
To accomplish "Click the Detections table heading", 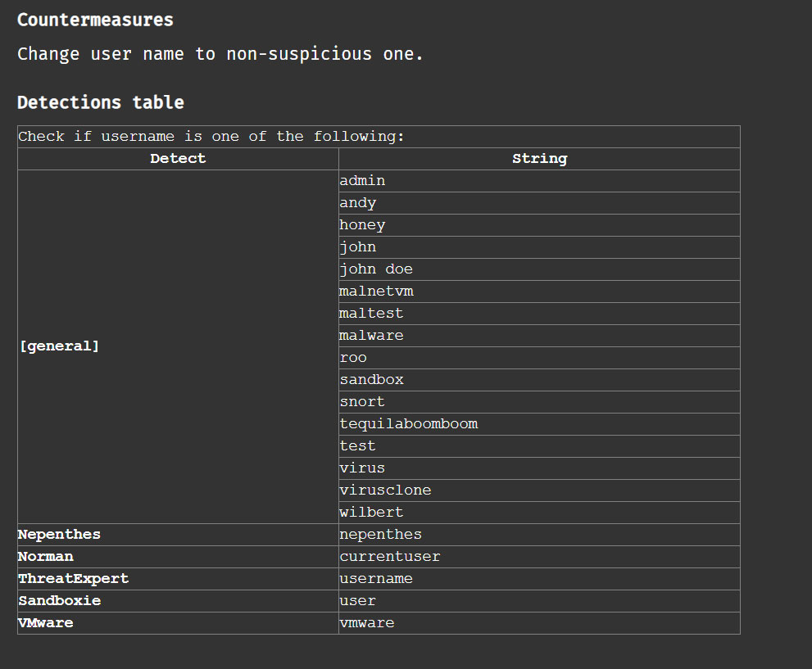I will (x=101, y=102).
